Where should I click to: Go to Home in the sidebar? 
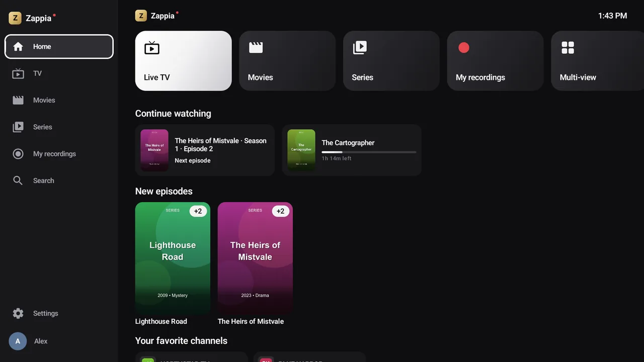click(x=59, y=47)
